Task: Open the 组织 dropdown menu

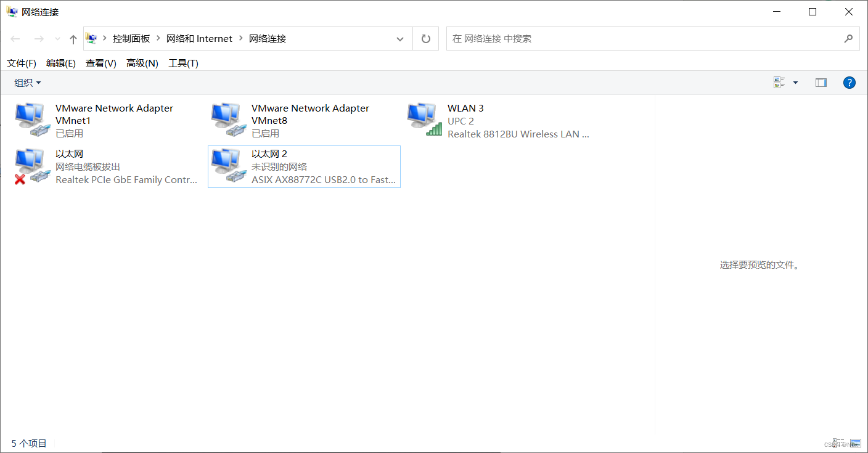Action: (28, 83)
